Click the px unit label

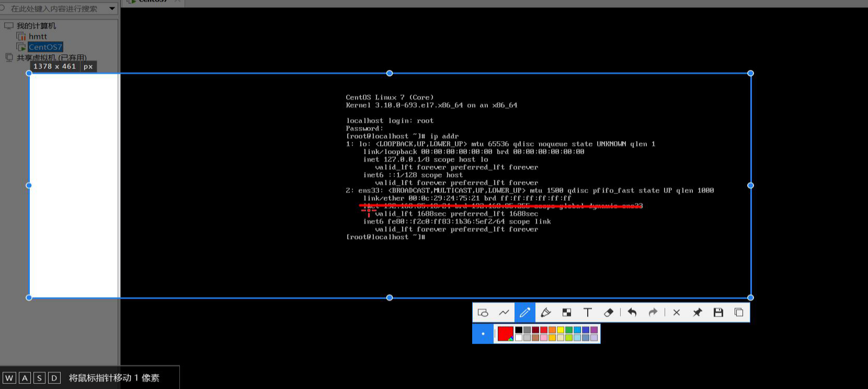tap(88, 66)
